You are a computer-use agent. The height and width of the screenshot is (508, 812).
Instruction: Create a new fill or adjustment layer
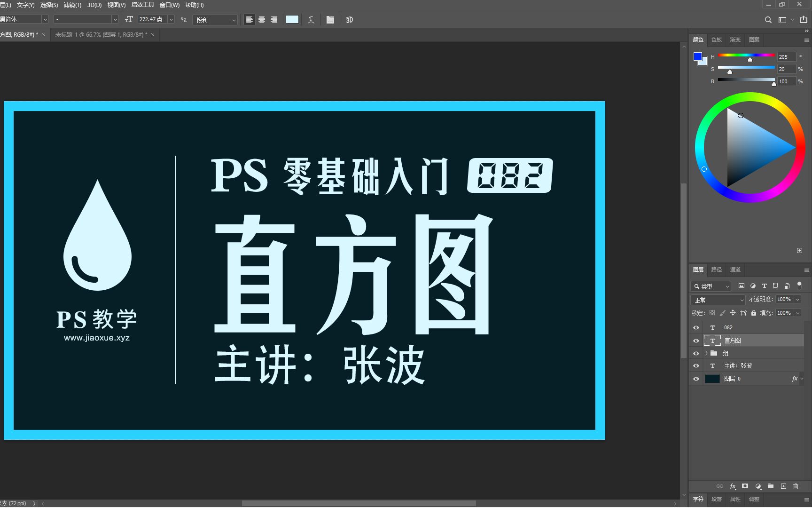coord(758,486)
